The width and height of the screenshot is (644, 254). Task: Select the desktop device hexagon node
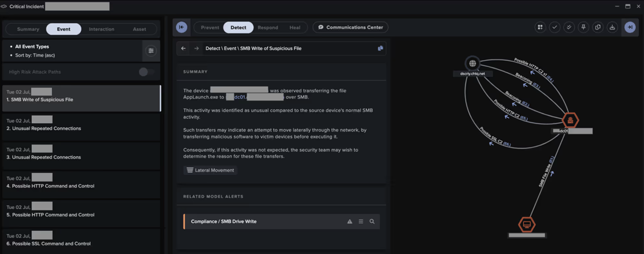[x=527, y=225]
